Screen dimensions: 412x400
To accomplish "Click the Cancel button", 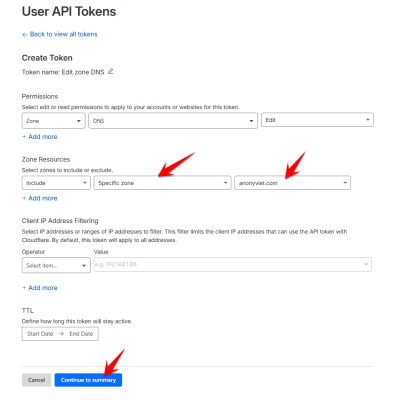I will click(36, 380).
